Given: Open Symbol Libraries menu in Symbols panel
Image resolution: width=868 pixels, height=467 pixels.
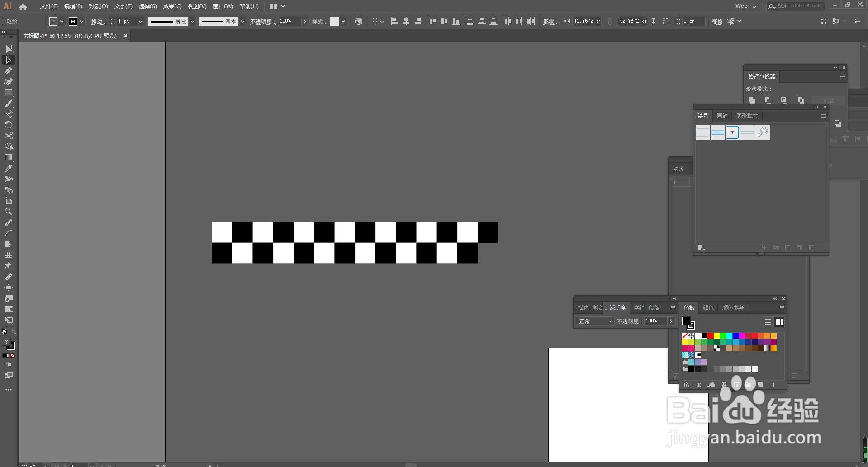Looking at the screenshot, I should (701, 248).
